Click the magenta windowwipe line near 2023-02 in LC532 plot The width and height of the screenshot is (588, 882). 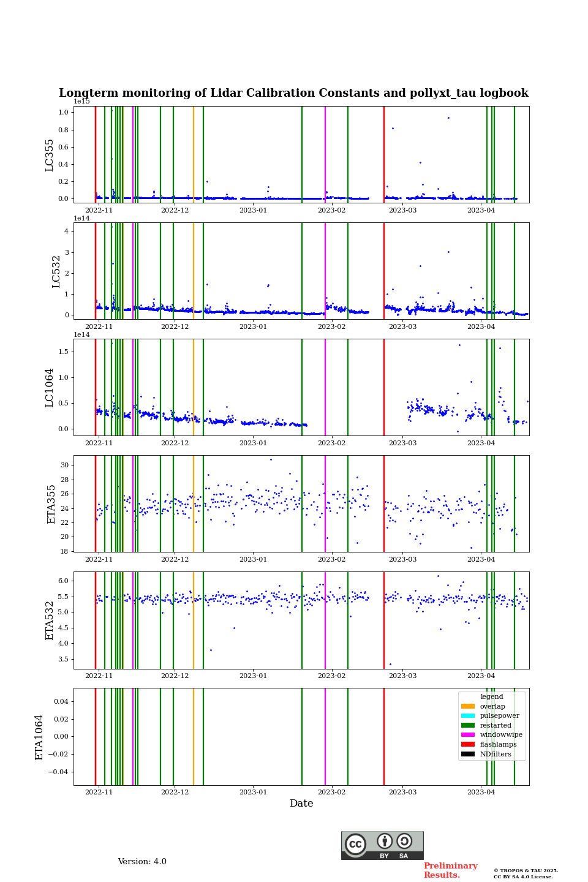(325, 271)
